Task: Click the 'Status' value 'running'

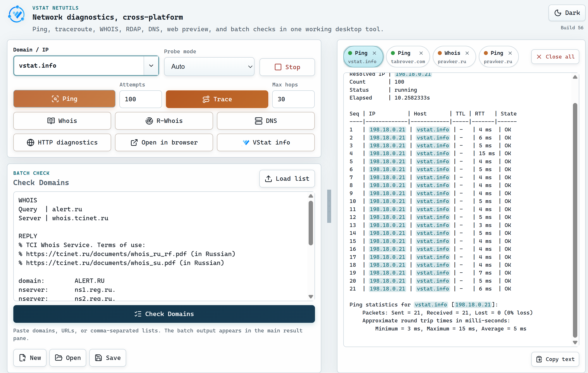Action: [406, 90]
